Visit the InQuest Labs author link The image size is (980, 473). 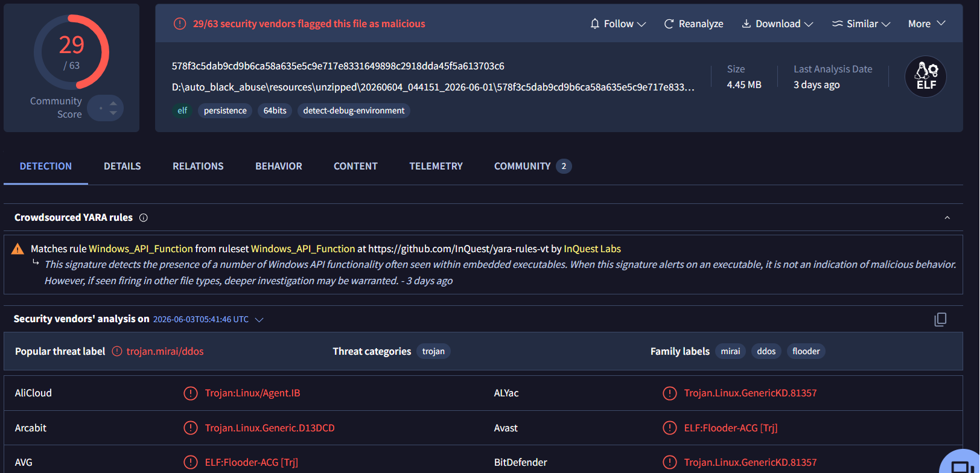click(592, 249)
